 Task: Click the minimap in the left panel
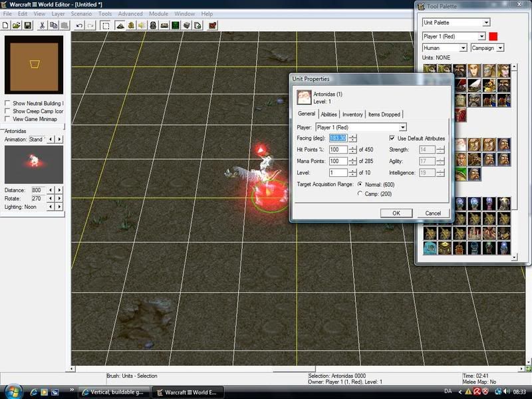coord(34,65)
